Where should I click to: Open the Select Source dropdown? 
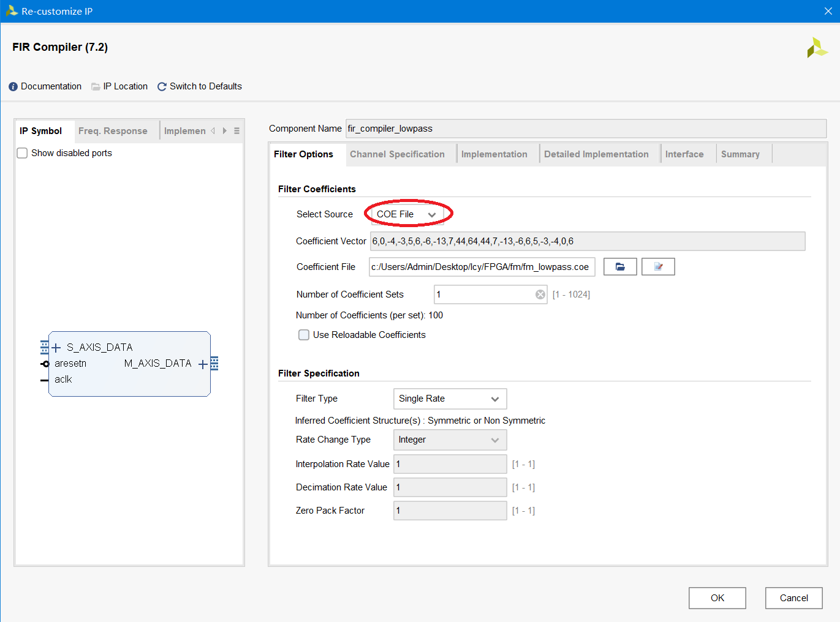point(407,214)
